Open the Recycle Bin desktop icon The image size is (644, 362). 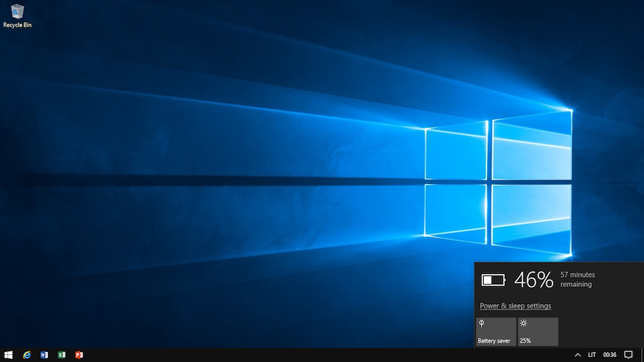(17, 12)
